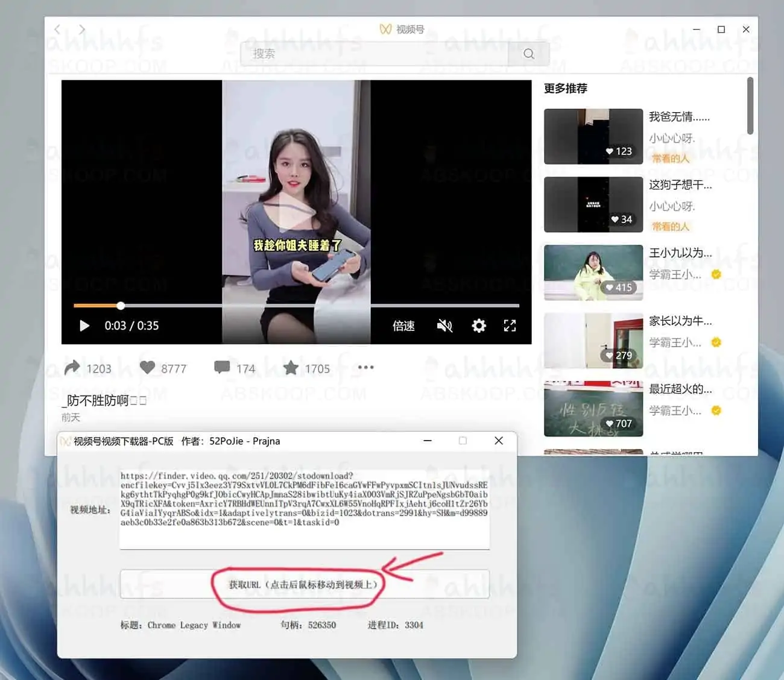This screenshot has height=680, width=784.
Task: Open the three-dot more options menu
Action: pyautogui.click(x=365, y=367)
